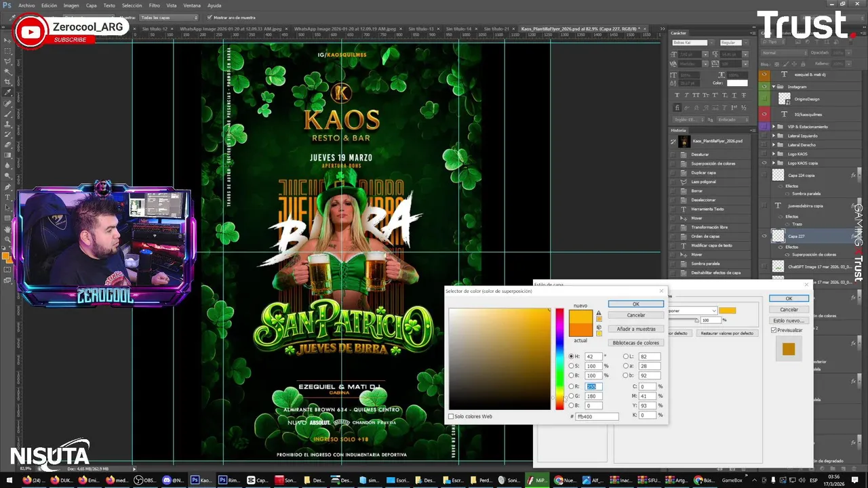Open Todas las capas sample dropdown
Screen dimensions: 868x488
[x=169, y=18]
